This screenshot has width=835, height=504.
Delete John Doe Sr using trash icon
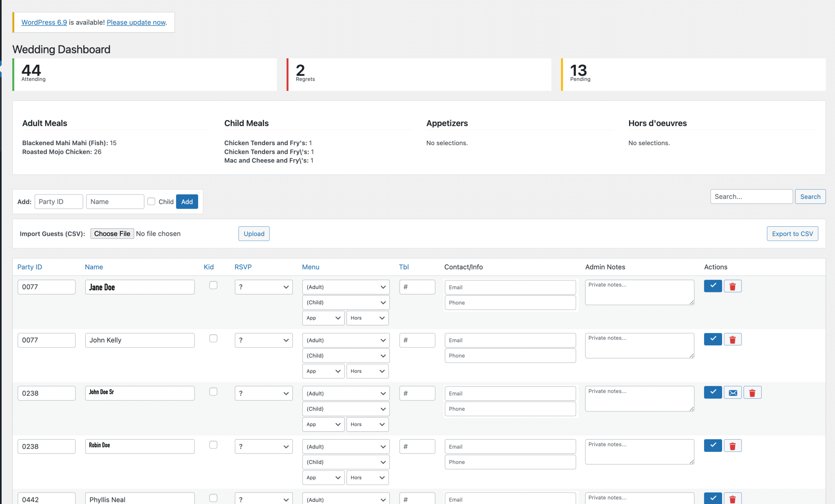[x=752, y=393]
